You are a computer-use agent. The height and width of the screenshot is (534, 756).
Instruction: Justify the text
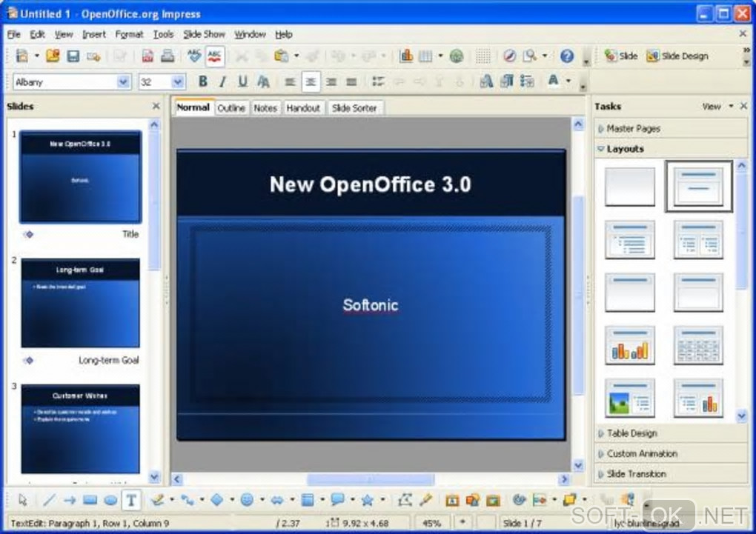pyautogui.click(x=351, y=81)
